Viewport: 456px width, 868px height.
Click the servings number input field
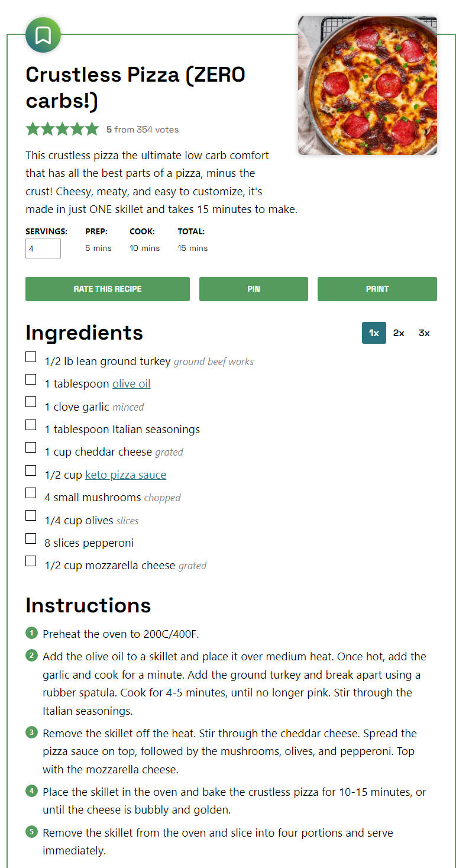43,249
